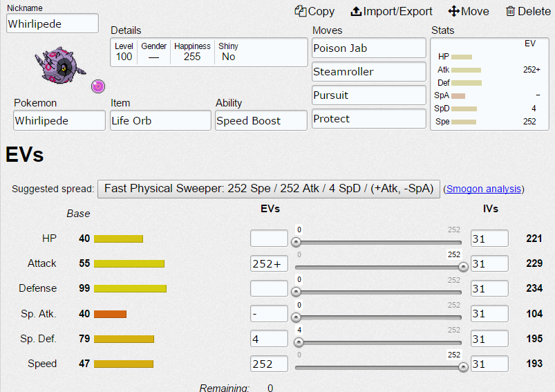Select the Steamroller move field

click(x=369, y=71)
